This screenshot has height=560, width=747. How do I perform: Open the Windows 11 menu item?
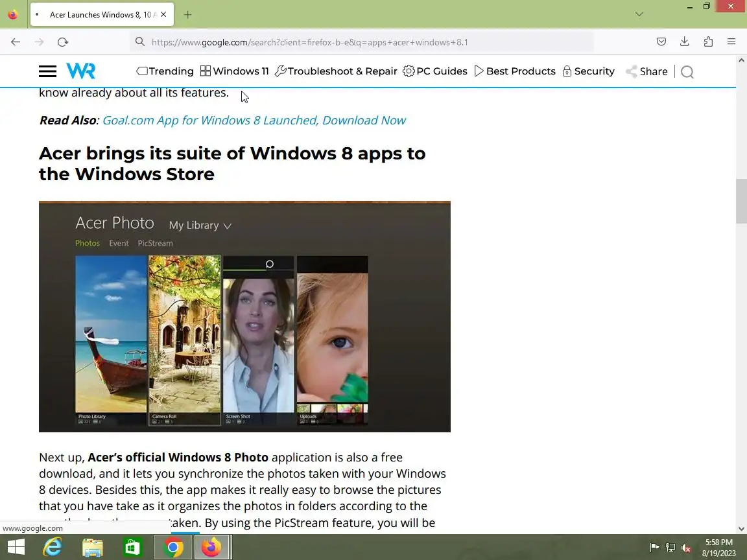coord(234,71)
